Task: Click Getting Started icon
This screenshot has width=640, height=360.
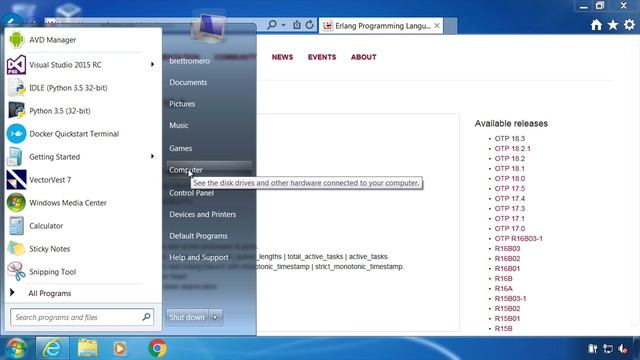Action: (x=16, y=157)
